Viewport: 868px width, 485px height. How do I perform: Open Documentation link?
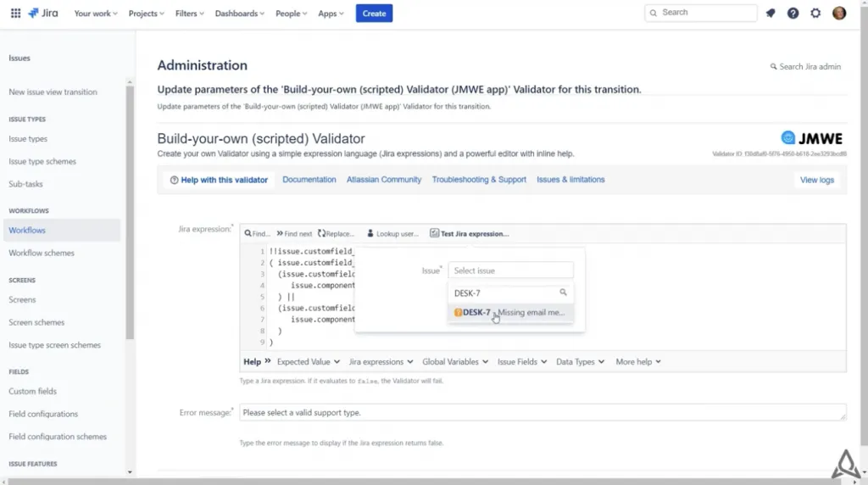click(309, 180)
